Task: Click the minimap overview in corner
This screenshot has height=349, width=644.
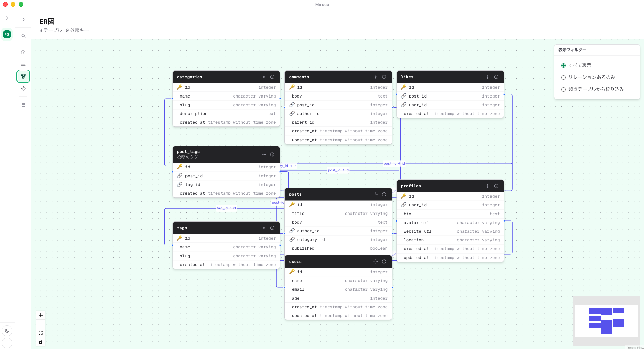Action: 606,320
